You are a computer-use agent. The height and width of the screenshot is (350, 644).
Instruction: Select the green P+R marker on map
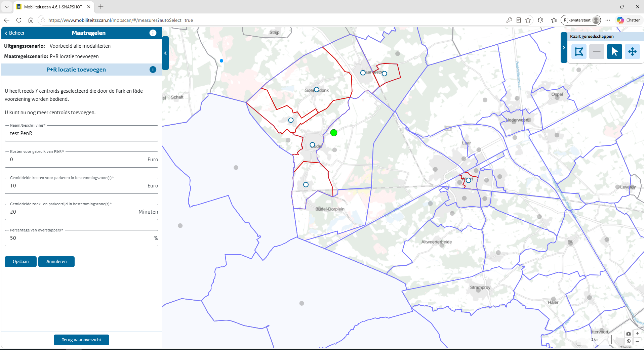334,133
